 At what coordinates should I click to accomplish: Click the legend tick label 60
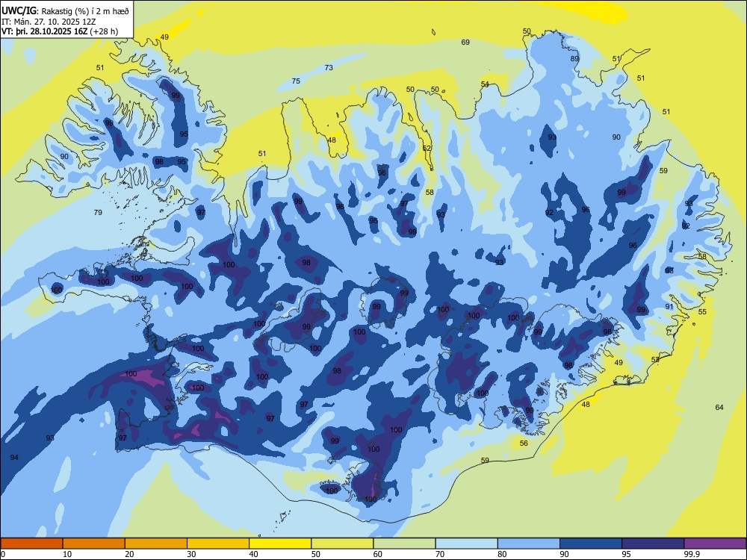coord(378,554)
